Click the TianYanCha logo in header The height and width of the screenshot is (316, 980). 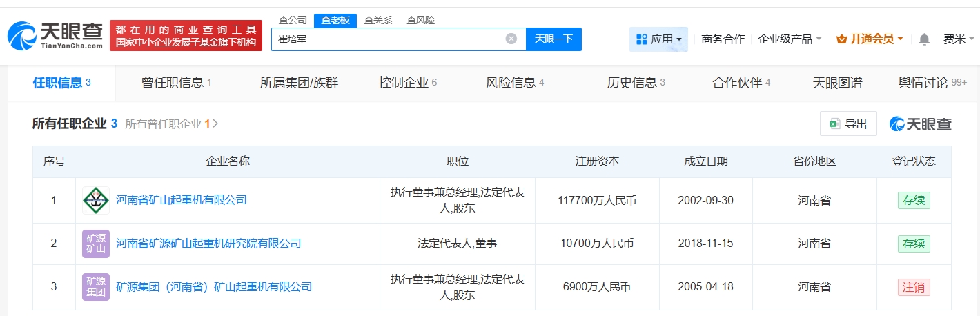(55, 36)
